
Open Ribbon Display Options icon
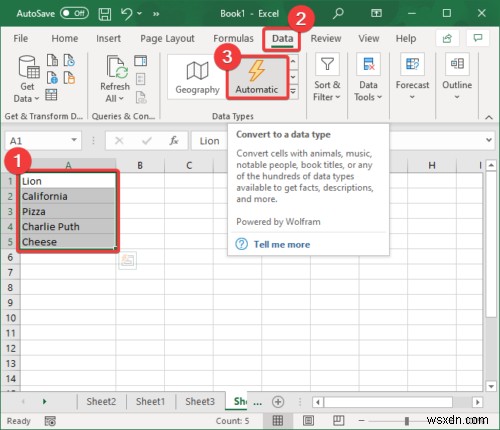point(376,13)
